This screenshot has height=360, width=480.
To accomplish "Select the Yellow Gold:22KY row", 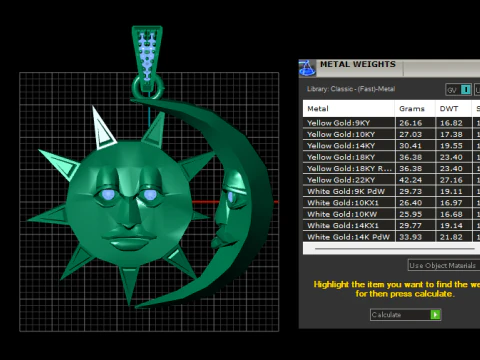I will point(391,180).
